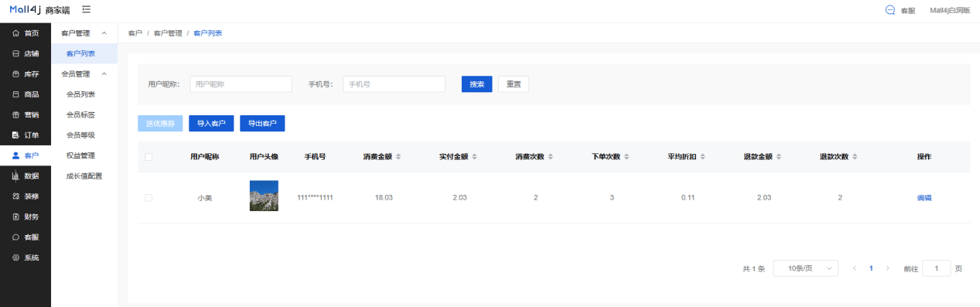Click the 装修 decoration icon in sidebar
The height and width of the screenshot is (307, 980).
pyautogui.click(x=15, y=196)
